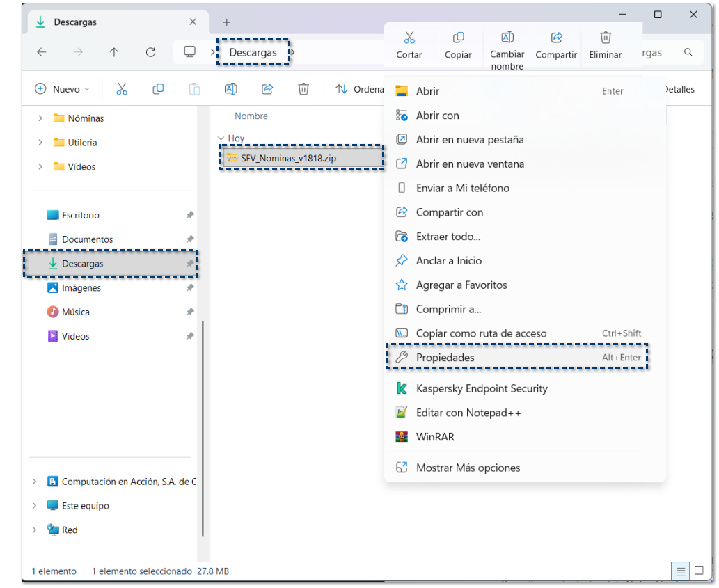Click Mostrar Más opciones entry
Screen dimensions: 719x588
[468, 468]
